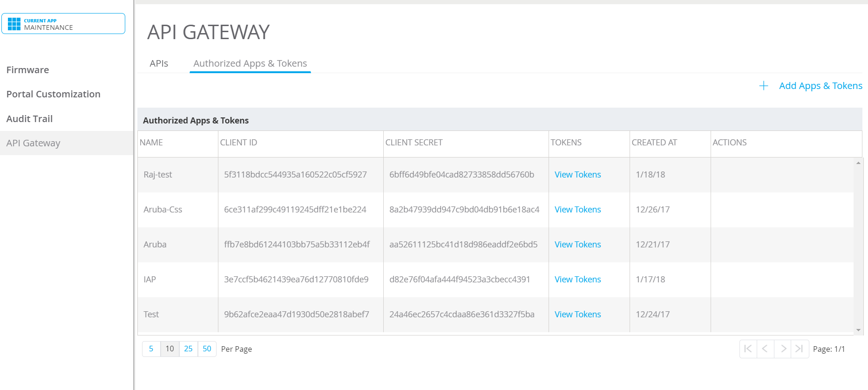Screen dimensions: 868x390
Task: Click the Page: 1/1 indicator
Action: coord(829,349)
